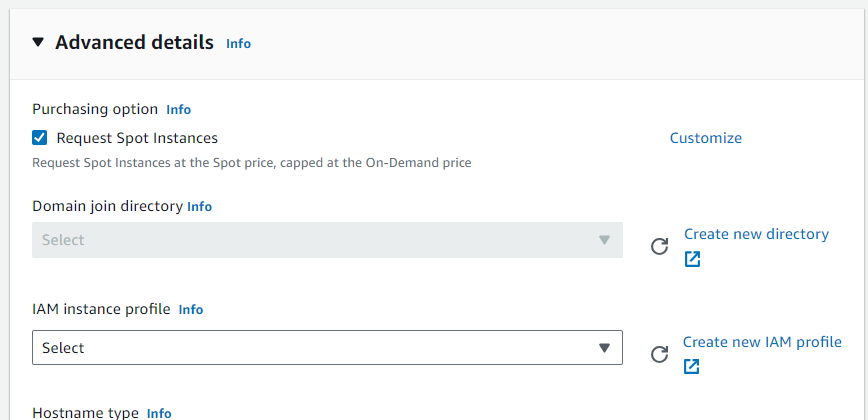Click the Advanced details heading text
The image size is (868, 420).
pyautogui.click(x=135, y=43)
